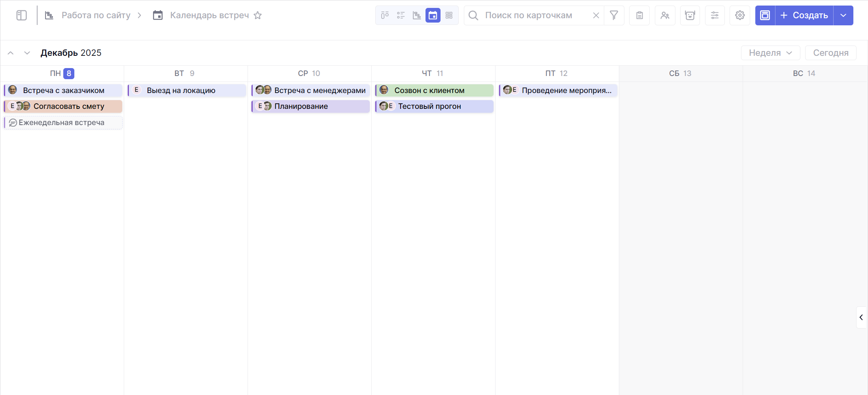Screen dimensions: 868x395
Task: Switch to board view
Action: [x=385, y=15]
